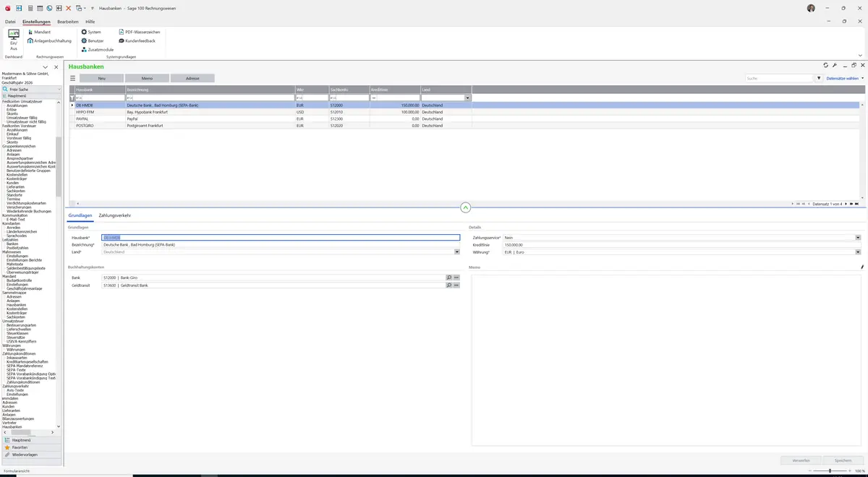Image resolution: width=868 pixels, height=477 pixels.
Task: Open PDF-Wasserzeichen in ribbon
Action: [x=140, y=32]
